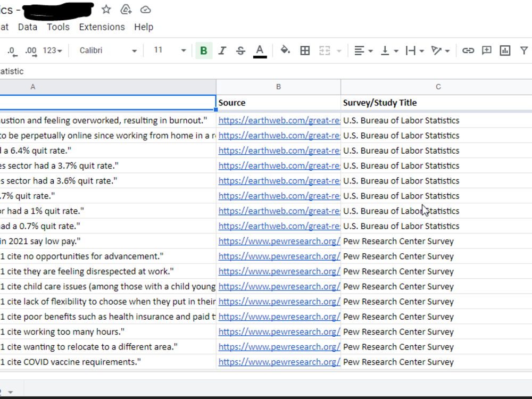Open earthweb link in 6.4% quit rate row
Viewport: 532px width, 399px height.
pyautogui.click(x=279, y=151)
